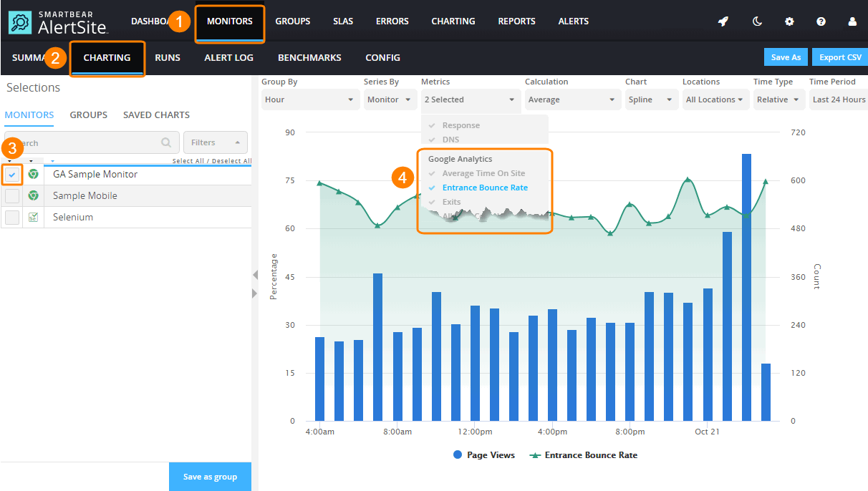Click the Chrome icon beside GA Sample Monitor

point(33,174)
